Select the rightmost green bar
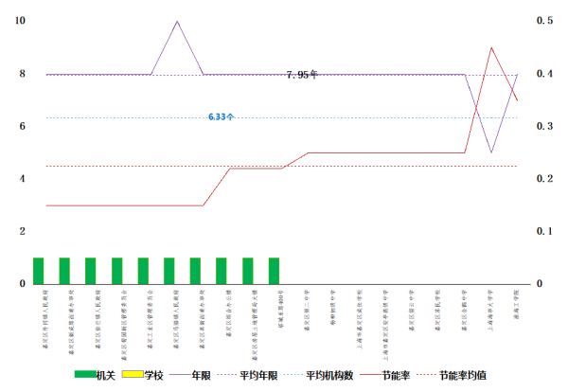The width and height of the screenshot is (568, 392). [274, 270]
